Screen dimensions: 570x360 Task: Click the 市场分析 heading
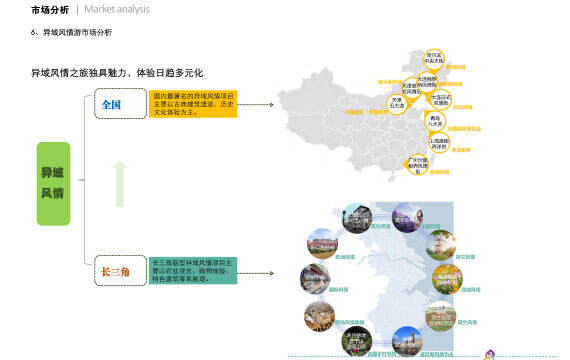(50, 10)
